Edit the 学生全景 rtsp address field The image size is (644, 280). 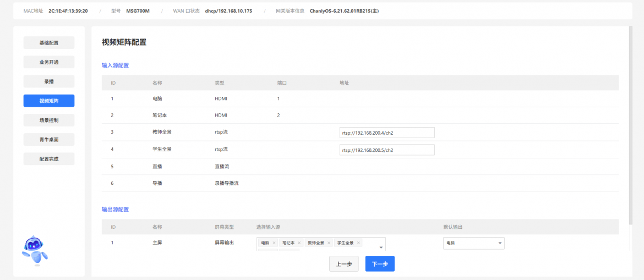click(x=387, y=150)
